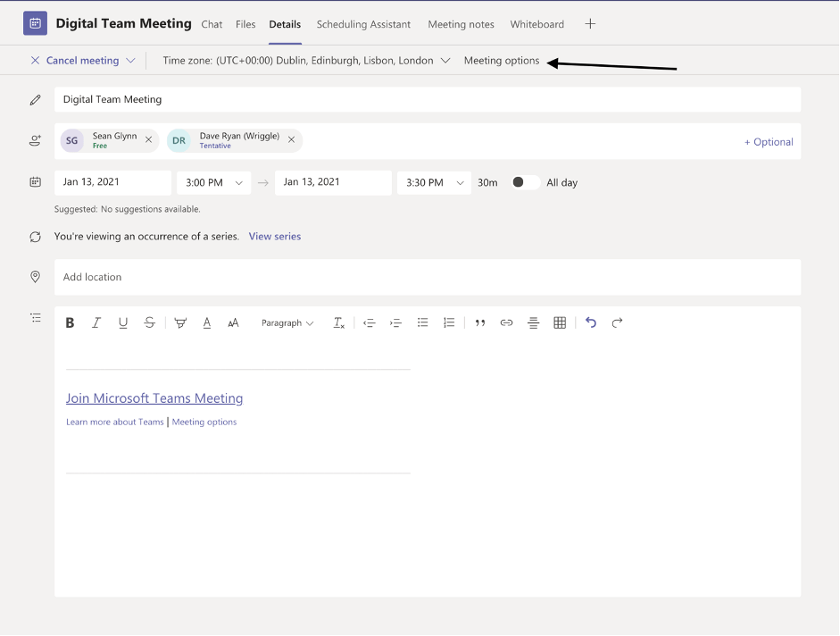Image resolution: width=840 pixels, height=636 pixels.
Task: Switch to the Files tab
Action: pyautogui.click(x=245, y=24)
